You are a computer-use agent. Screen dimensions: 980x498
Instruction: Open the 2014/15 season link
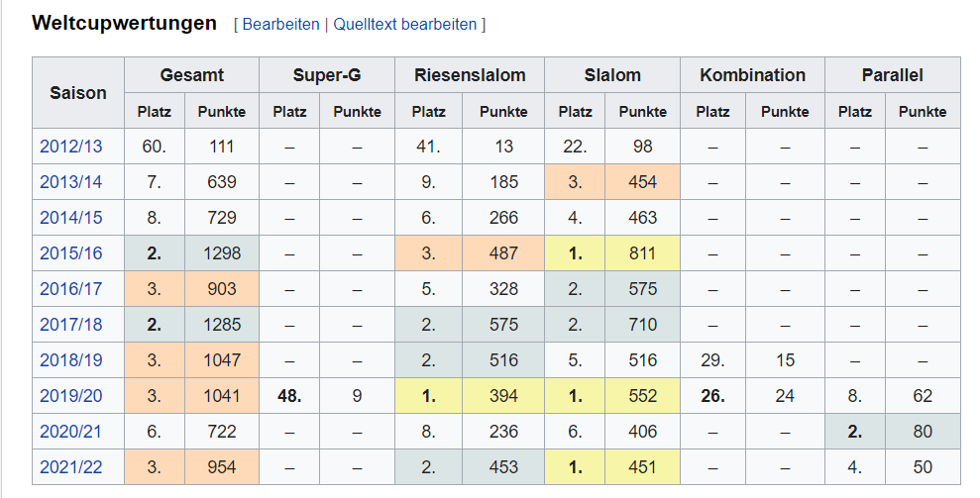70,218
